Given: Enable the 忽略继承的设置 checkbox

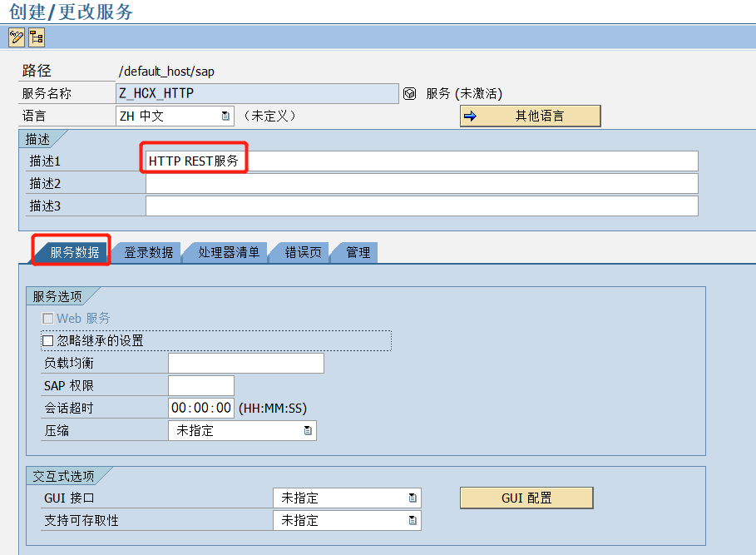Looking at the screenshot, I should pos(47,340).
